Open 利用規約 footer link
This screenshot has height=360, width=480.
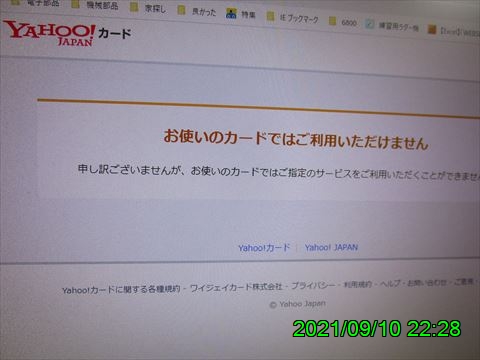point(358,284)
